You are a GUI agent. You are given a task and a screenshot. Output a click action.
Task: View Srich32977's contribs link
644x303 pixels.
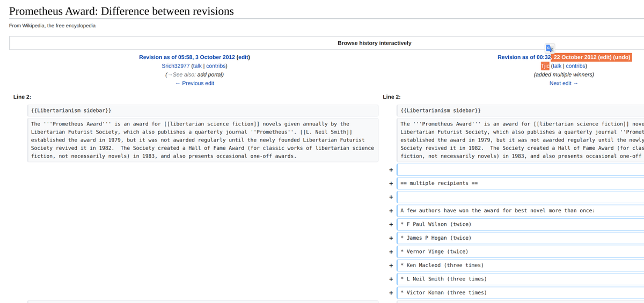point(216,65)
